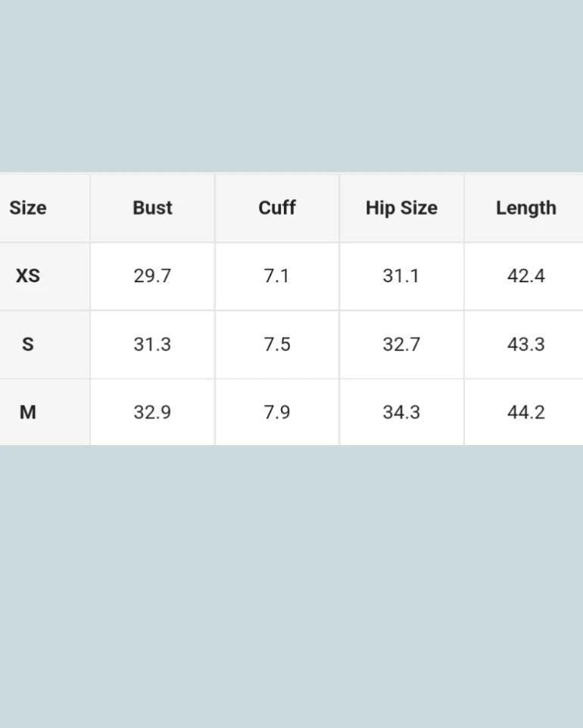Screen dimensions: 583x728
Task: Click the S length value 43.3
Action: [525, 344]
